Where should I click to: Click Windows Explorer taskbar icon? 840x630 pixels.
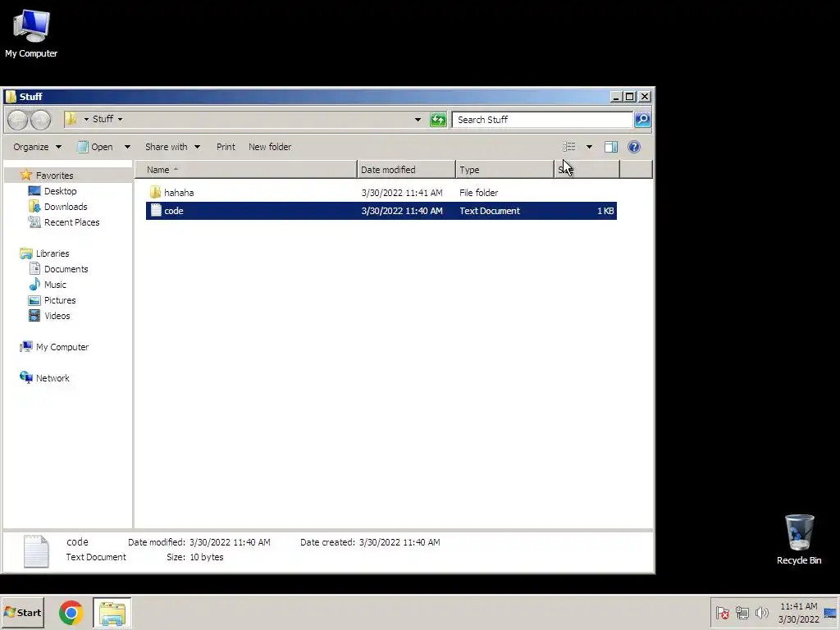tap(112, 613)
